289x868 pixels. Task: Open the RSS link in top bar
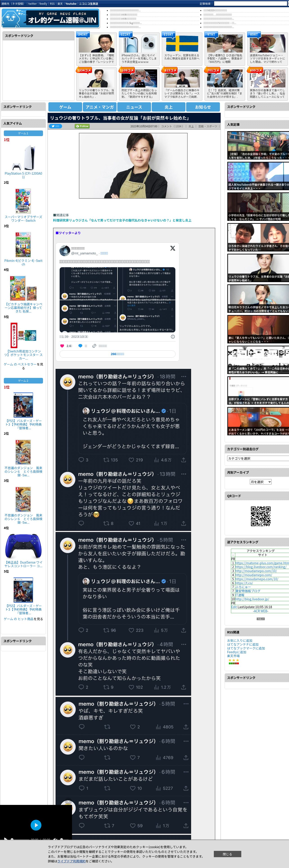52,4
